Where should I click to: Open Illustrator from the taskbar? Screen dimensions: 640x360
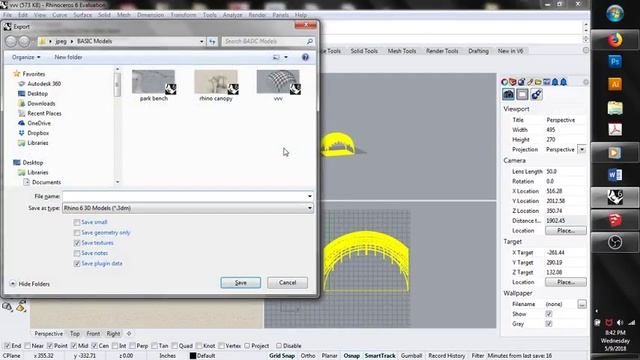click(615, 84)
